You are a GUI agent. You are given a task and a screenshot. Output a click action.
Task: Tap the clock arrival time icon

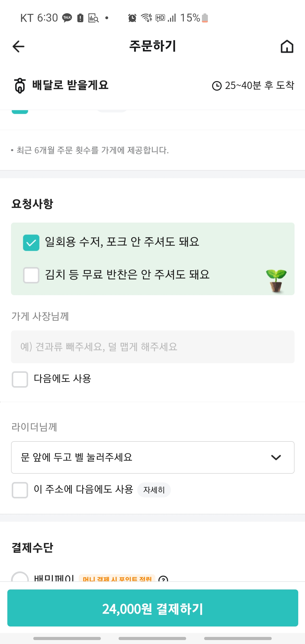[x=217, y=86]
